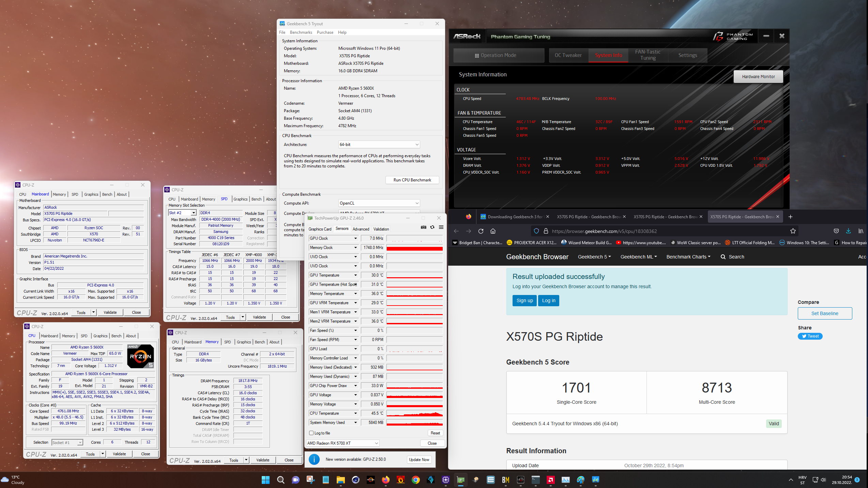The image size is (868, 488).
Task: Go to the Firefox home page
Action: coord(493,231)
